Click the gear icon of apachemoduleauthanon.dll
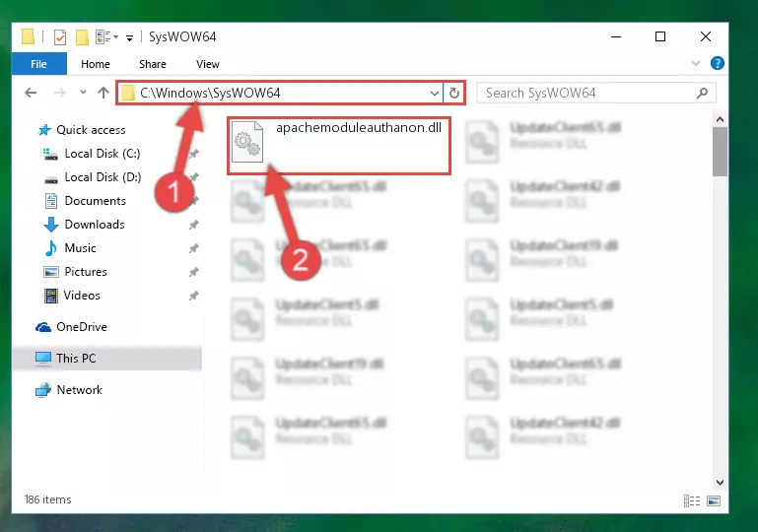 [x=247, y=142]
